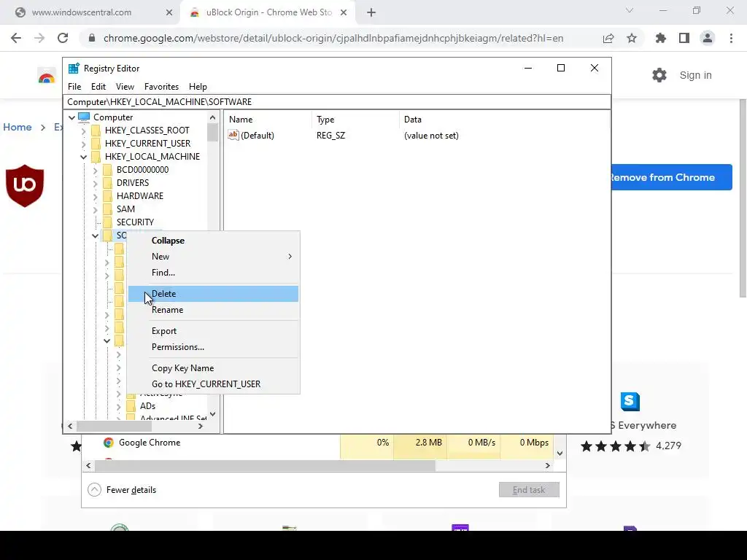Open Chrome three-dot menu
Screen dimensions: 747x560
[731, 38]
